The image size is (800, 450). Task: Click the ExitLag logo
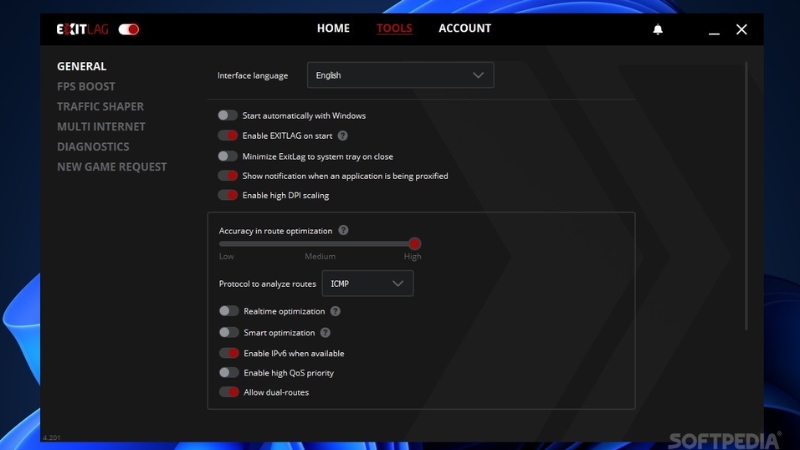82,29
